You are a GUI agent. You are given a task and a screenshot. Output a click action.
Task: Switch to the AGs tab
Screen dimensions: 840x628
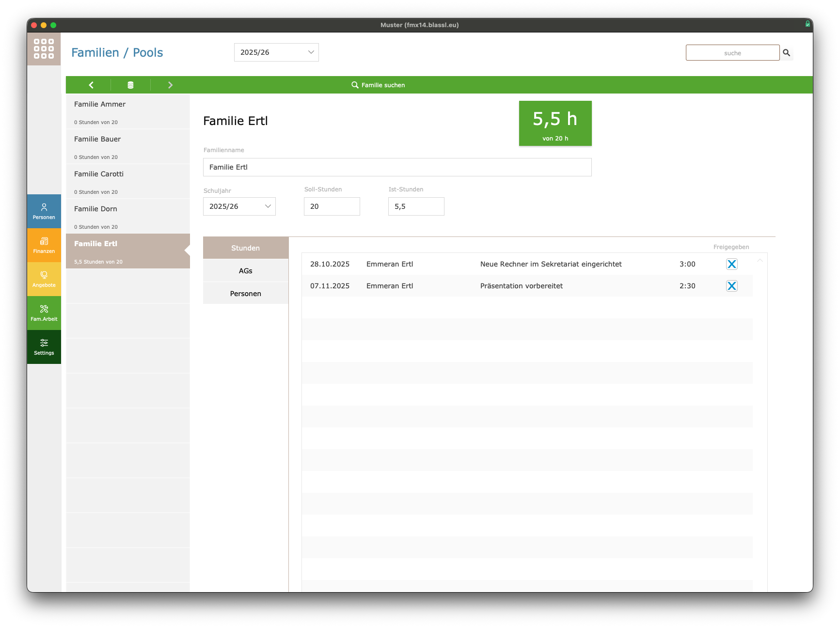click(246, 271)
